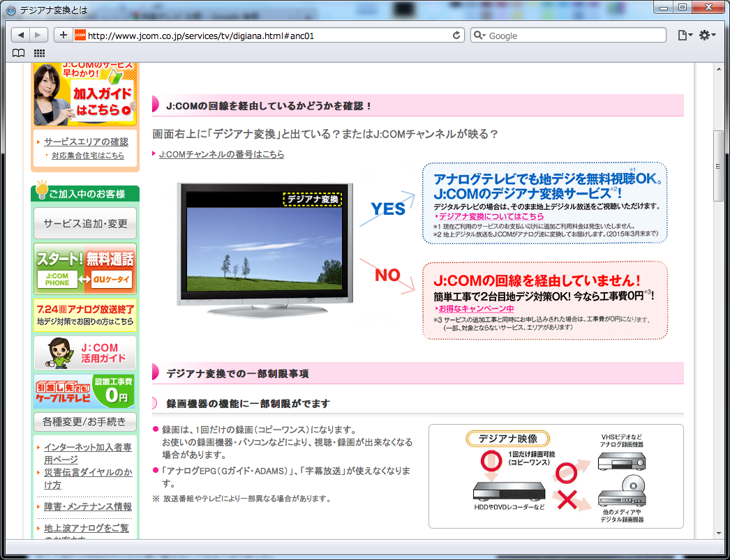Click heading J:COMの回線を経由しているかどうかを確認！
The height and width of the screenshot is (560, 730).
(269, 106)
